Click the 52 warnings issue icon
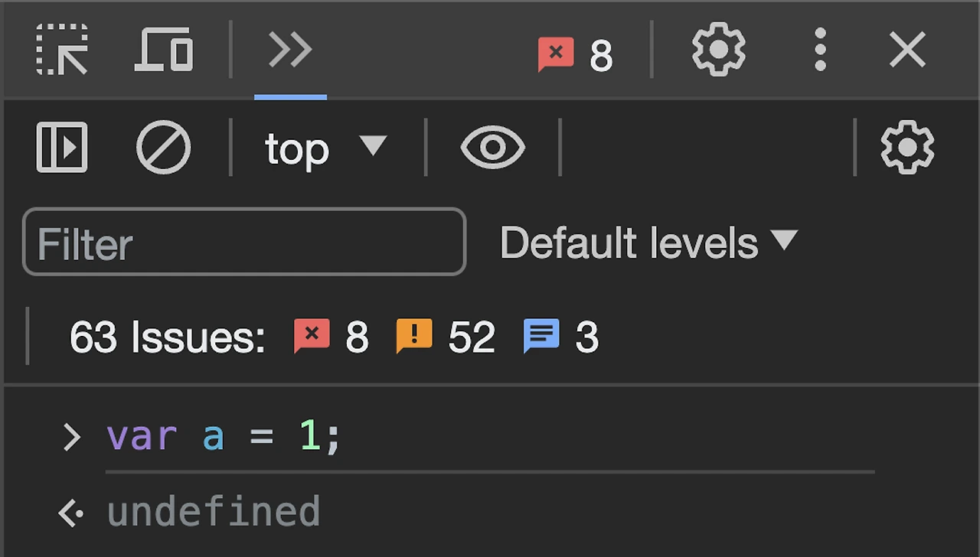 tap(414, 337)
